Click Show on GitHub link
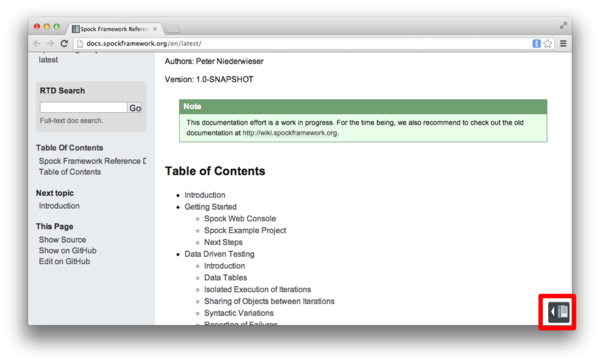This screenshot has height=364, width=600. click(x=67, y=251)
